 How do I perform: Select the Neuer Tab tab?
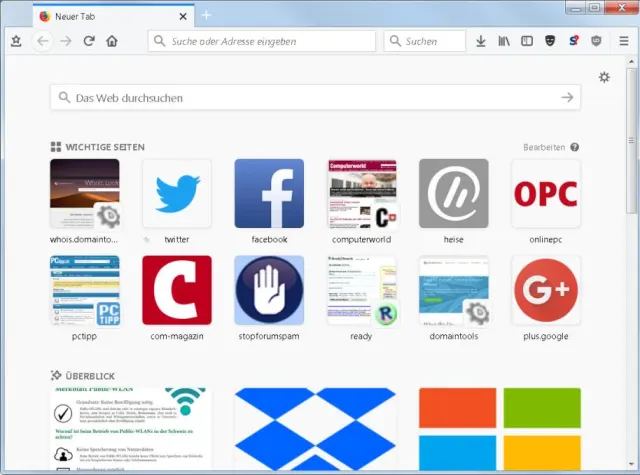coord(113,16)
